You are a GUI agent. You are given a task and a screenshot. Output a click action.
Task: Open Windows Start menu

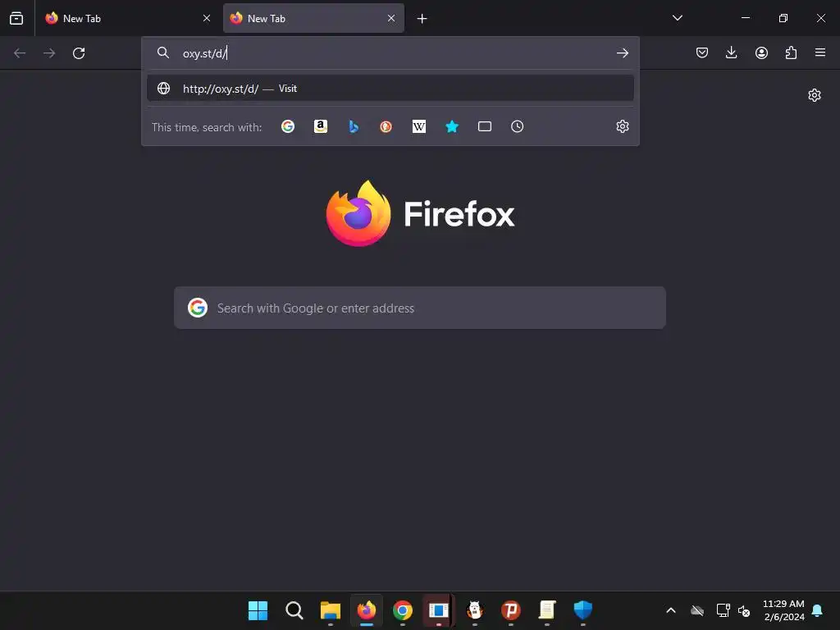[258, 610]
